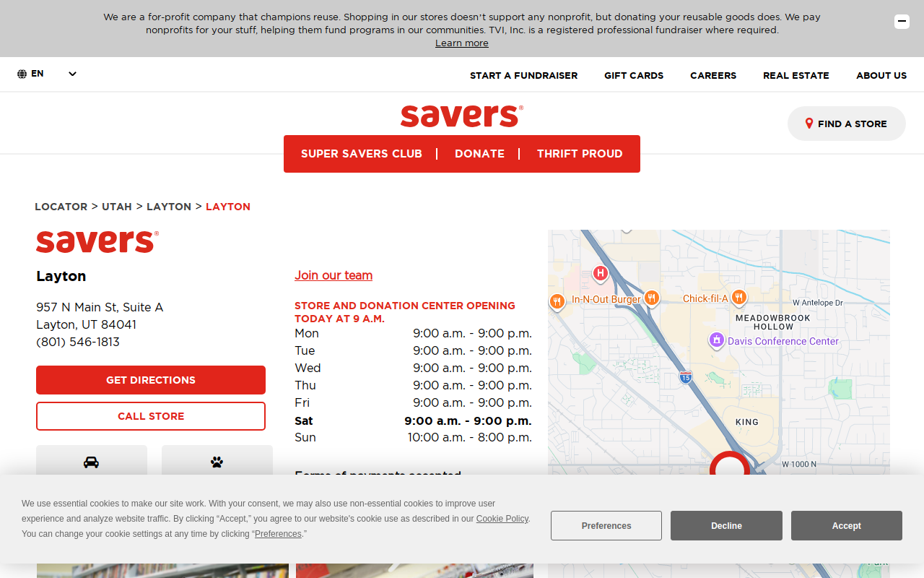Click the restaurant pin left of In-N-Out label
The image size is (924, 578).
[557, 301]
